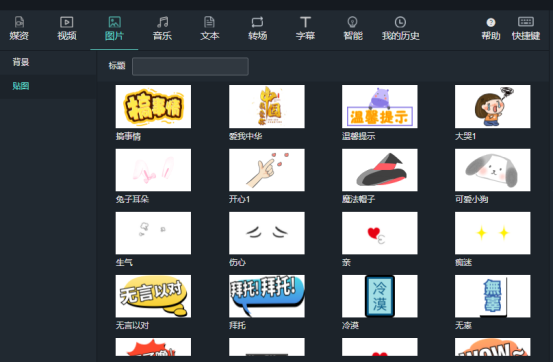Click the 温馨提示 caption text
The width and height of the screenshot is (554, 362).
pos(359,136)
